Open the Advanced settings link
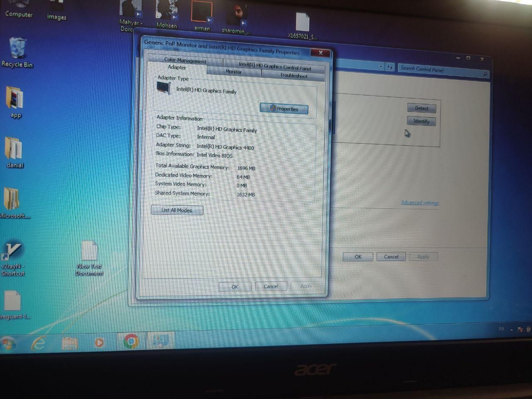The width and height of the screenshot is (532, 399). click(420, 202)
